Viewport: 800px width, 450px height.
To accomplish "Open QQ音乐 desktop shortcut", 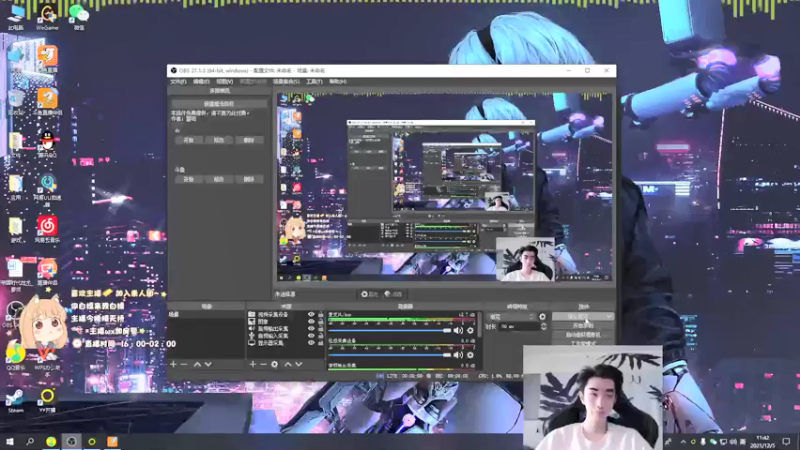I will point(16,356).
